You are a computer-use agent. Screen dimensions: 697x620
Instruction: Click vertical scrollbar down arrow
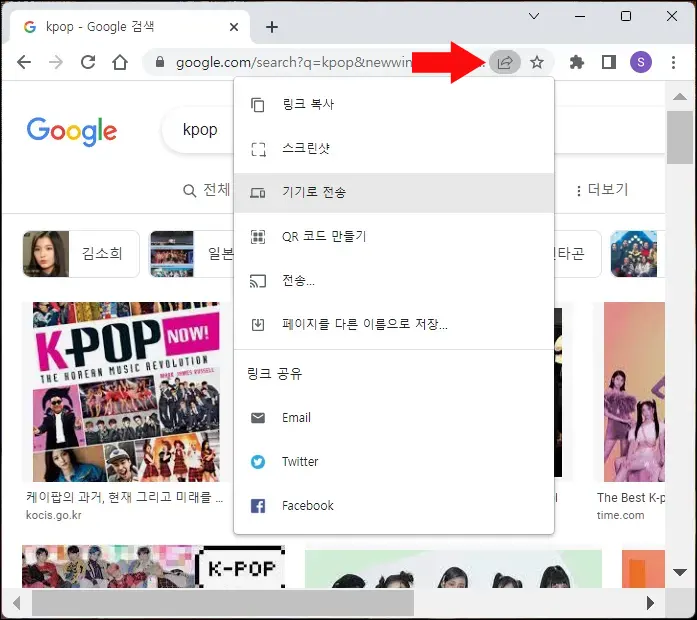[680, 572]
